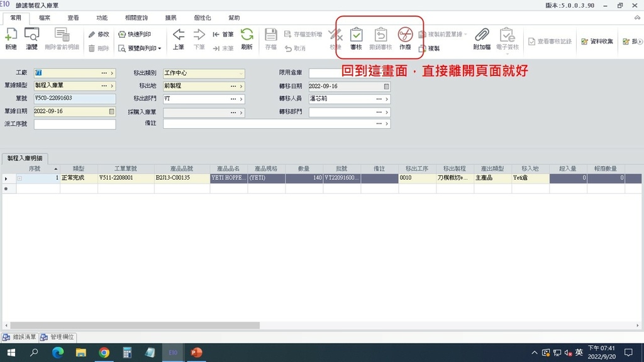Screen dimensions: 644x362
Task: Sort grid by 序號 column header
Action: click(38, 168)
